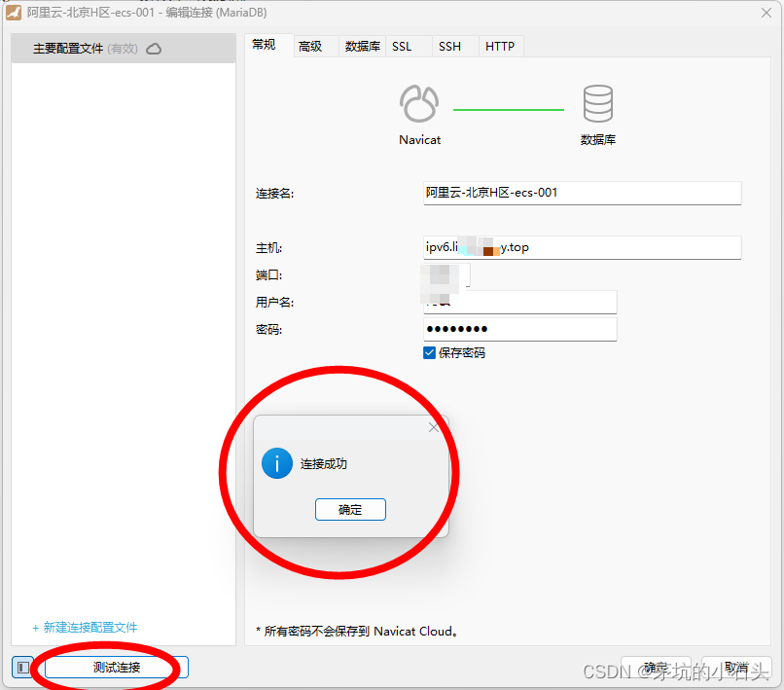784x690 pixels.
Task: Select the SSL tab
Action: coord(408,47)
